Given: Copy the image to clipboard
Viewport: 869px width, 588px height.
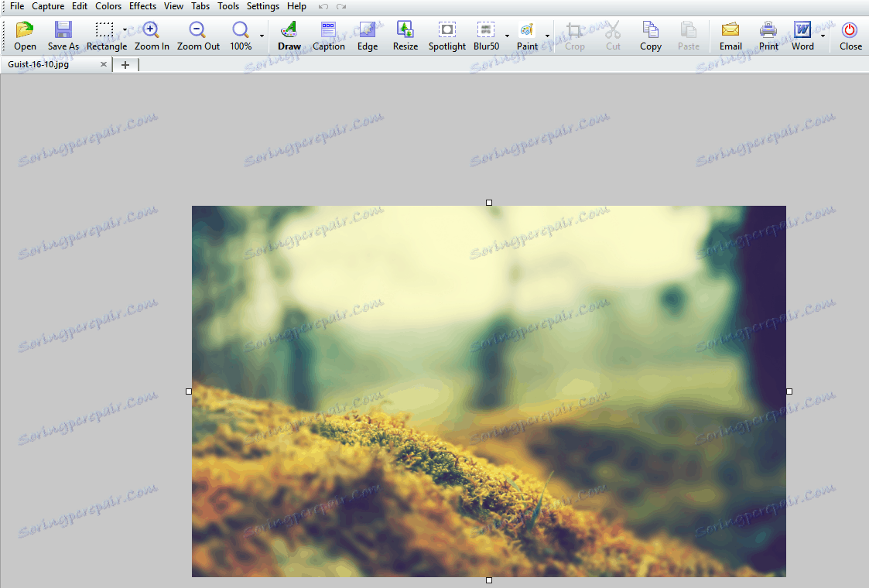Looking at the screenshot, I should [651, 36].
